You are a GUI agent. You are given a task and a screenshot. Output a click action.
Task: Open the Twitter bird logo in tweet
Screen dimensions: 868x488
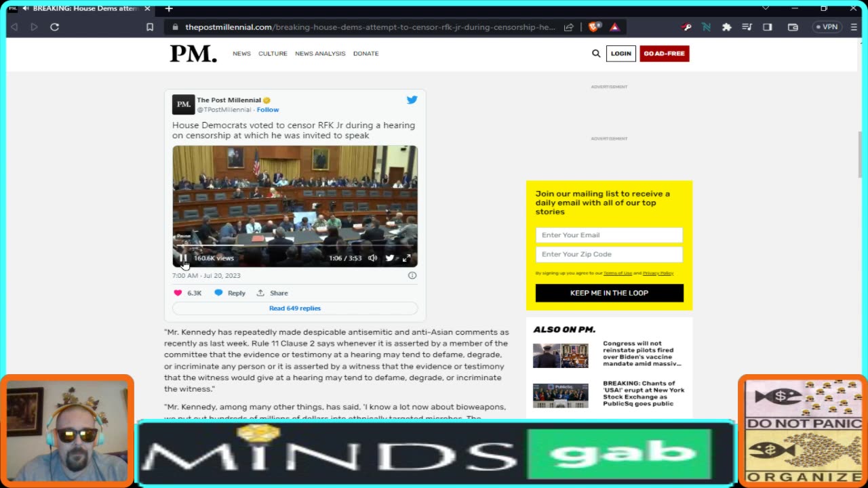coord(412,100)
